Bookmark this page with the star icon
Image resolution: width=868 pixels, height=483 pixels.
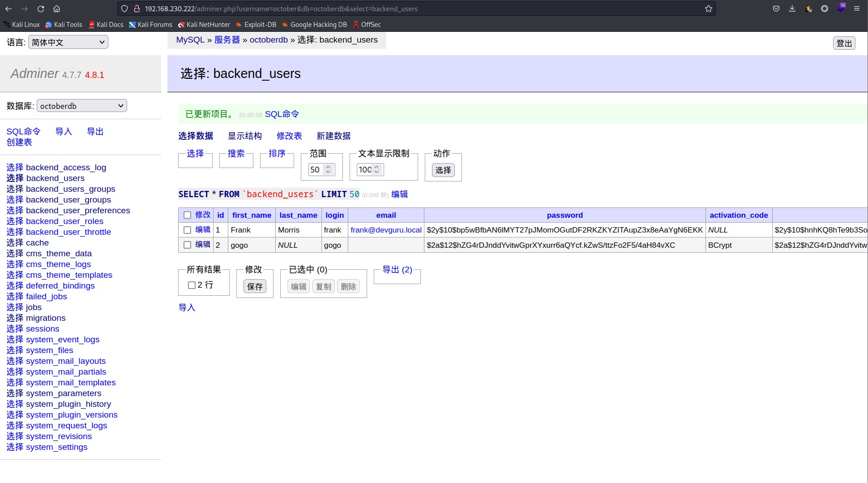pyautogui.click(x=708, y=9)
